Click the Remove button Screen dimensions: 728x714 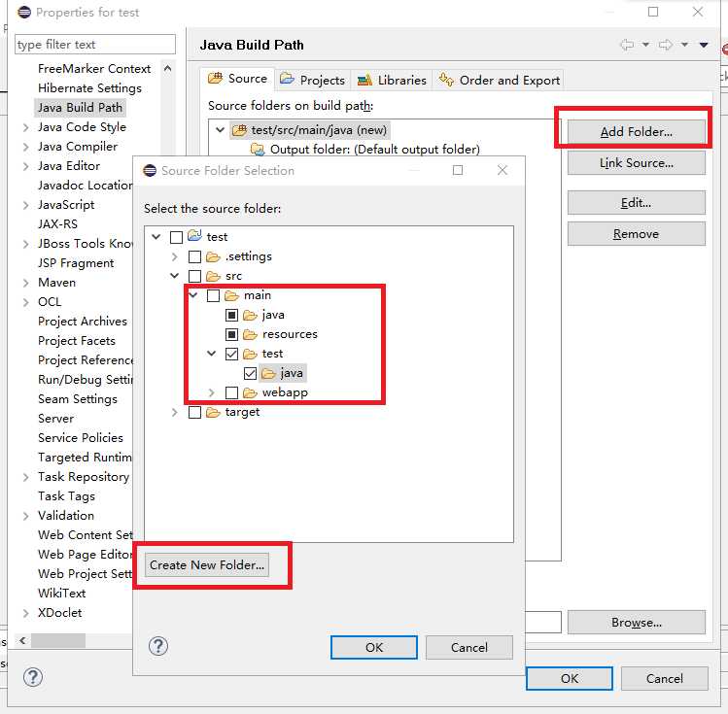tap(636, 234)
